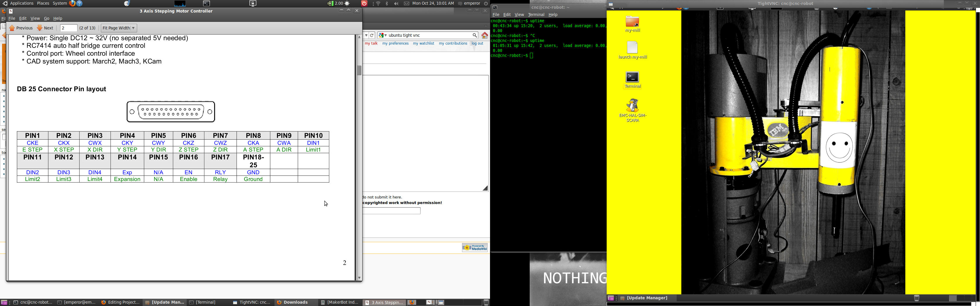Switch to MakerBot Ind taskbar window

(x=339, y=303)
